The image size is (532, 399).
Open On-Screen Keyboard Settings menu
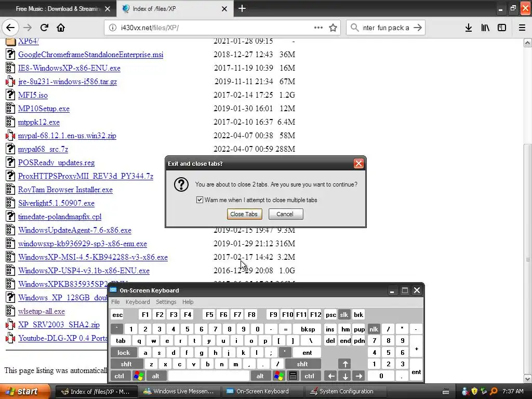point(166,302)
